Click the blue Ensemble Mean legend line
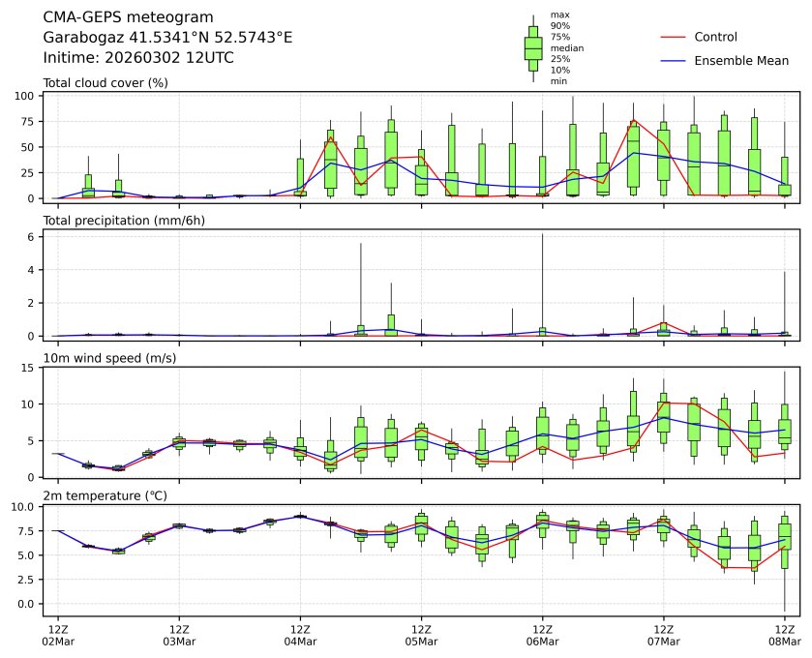The width and height of the screenshot is (812, 658). 673,61
